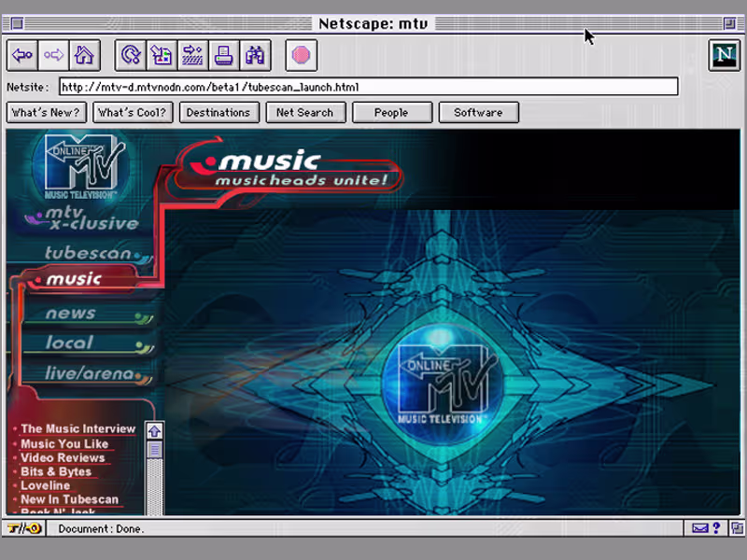The image size is (747, 560).
Task: Visit The Music Interview link
Action: (x=78, y=428)
